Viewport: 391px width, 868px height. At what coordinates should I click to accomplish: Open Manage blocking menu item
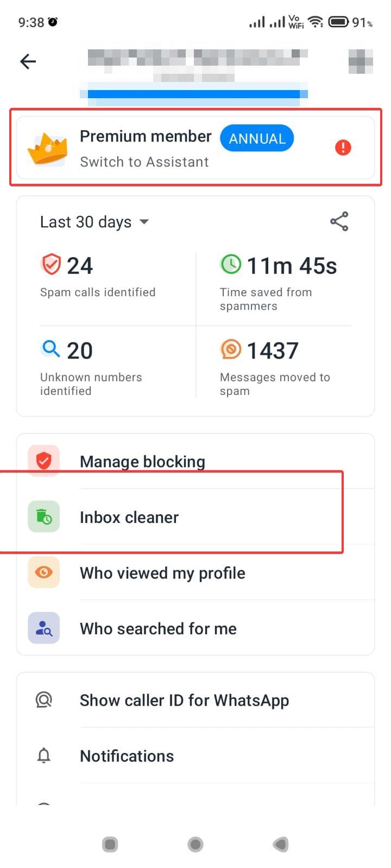(x=195, y=461)
